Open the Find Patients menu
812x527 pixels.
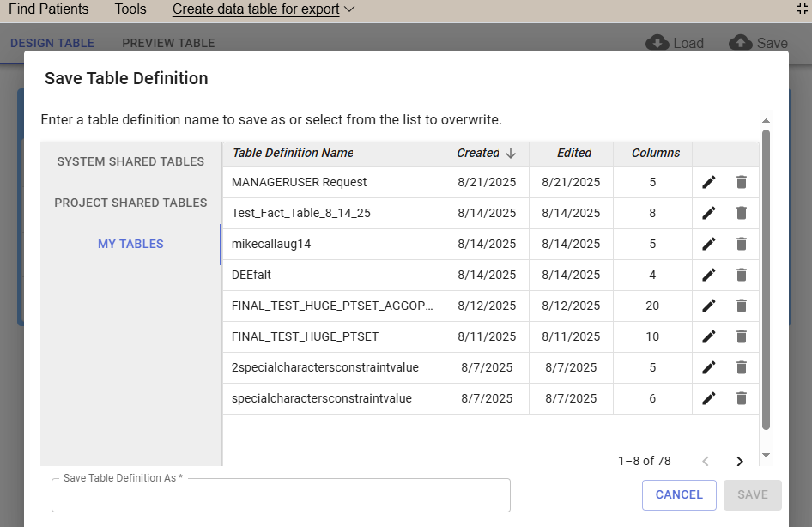(x=48, y=9)
